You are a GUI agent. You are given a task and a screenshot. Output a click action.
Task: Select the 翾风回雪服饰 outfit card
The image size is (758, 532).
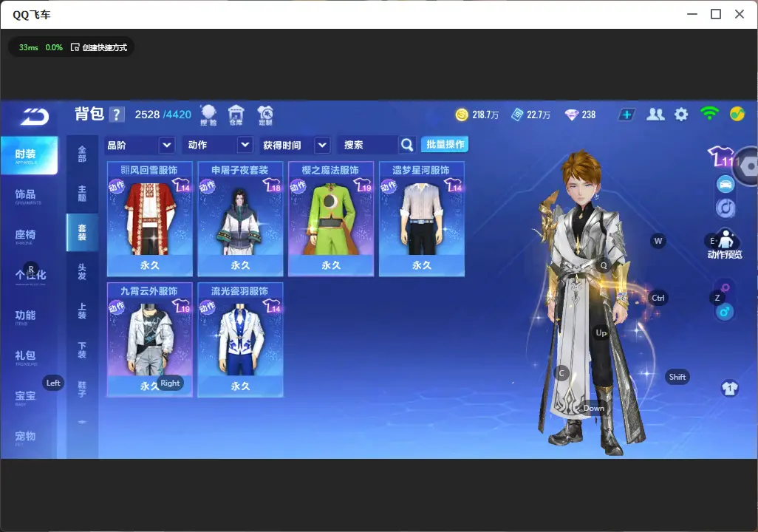point(150,219)
